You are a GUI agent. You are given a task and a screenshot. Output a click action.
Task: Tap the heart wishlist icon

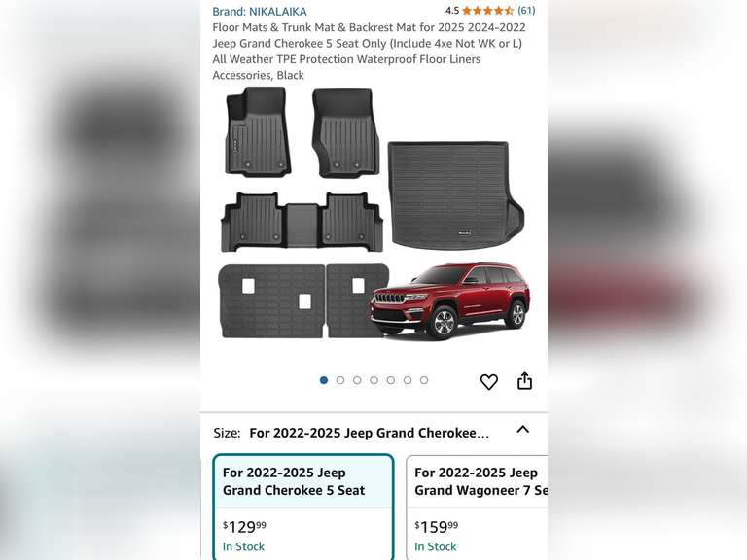pos(489,381)
